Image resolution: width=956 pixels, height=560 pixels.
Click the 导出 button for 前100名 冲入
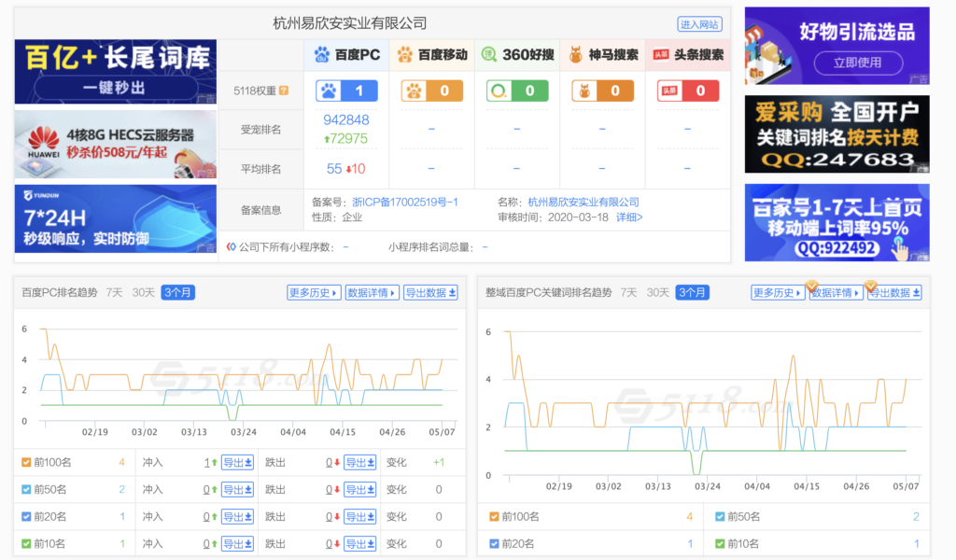click(x=237, y=463)
